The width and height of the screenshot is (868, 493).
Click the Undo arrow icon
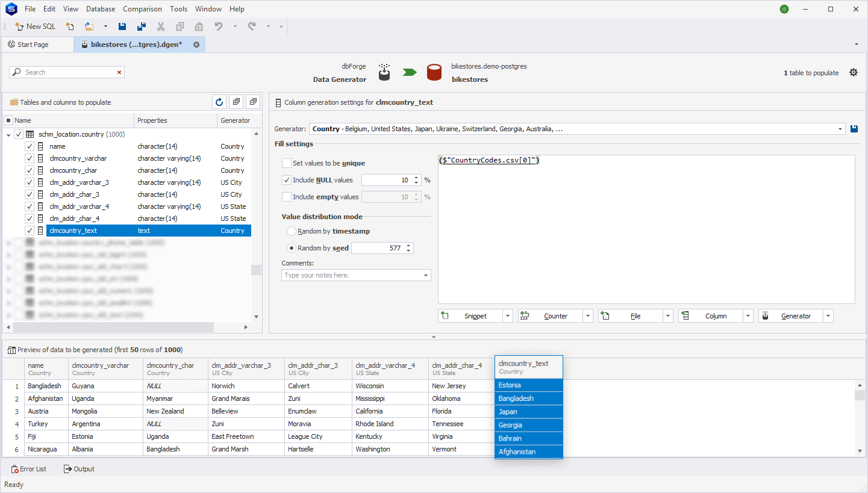[219, 26]
